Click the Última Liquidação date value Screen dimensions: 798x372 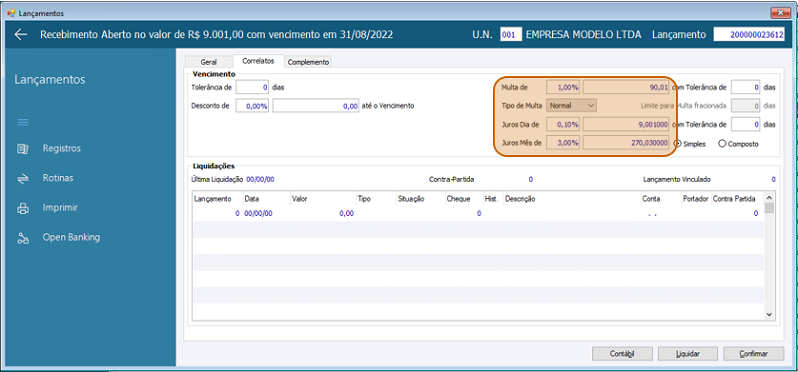tap(261, 180)
